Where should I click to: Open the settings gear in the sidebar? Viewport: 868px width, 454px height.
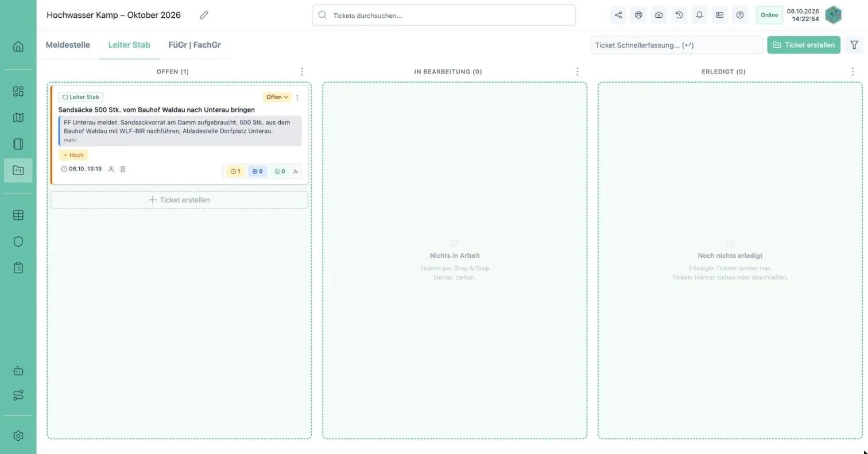pyautogui.click(x=18, y=436)
